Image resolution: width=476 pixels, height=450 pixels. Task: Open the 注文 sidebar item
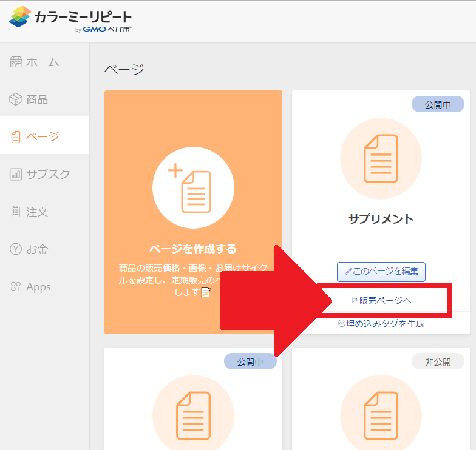pos(44,212)
